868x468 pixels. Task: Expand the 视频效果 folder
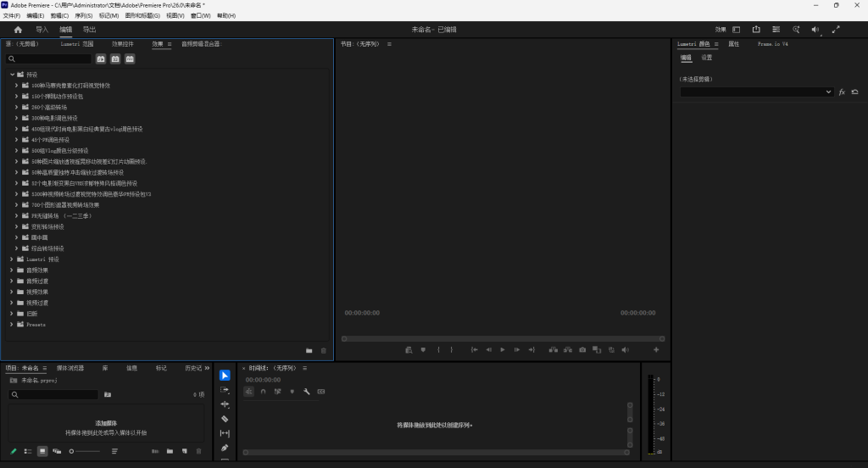[12, 292]
